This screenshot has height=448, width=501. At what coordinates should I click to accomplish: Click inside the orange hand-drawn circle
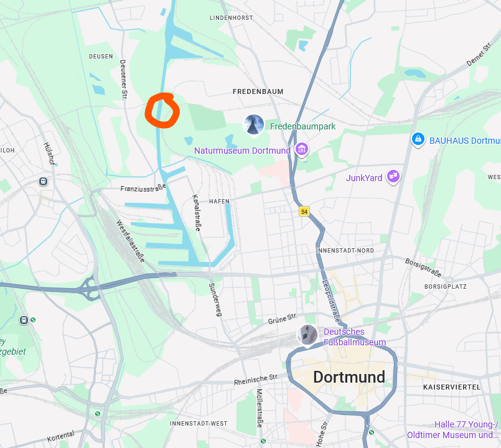(162, 111)
